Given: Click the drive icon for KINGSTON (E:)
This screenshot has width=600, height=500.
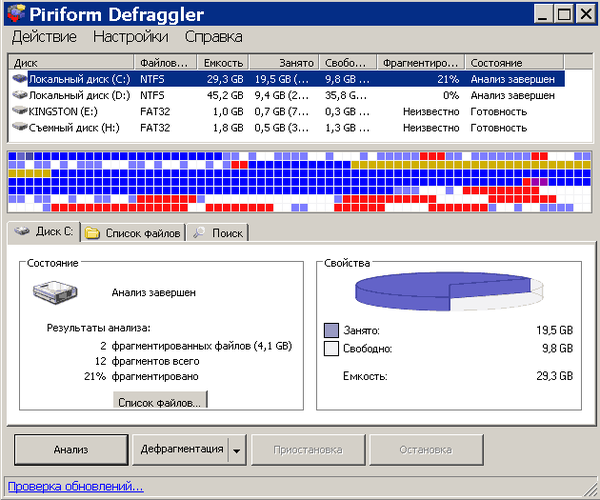Looking at the screenshot, I should click(20, 111).
